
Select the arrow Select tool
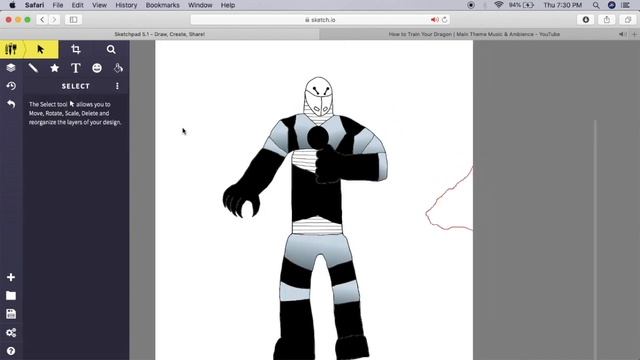pos(40,49)
